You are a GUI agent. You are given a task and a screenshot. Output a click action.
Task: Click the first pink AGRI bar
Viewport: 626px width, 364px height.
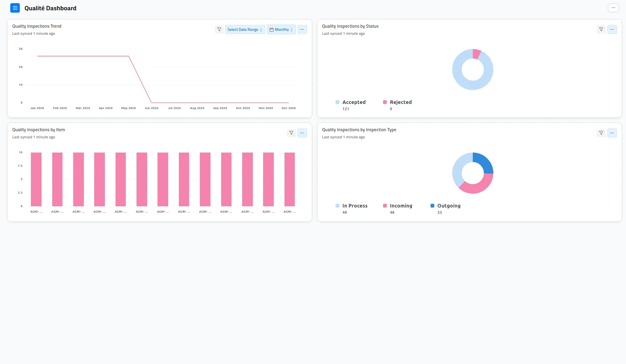click(36, 179)
